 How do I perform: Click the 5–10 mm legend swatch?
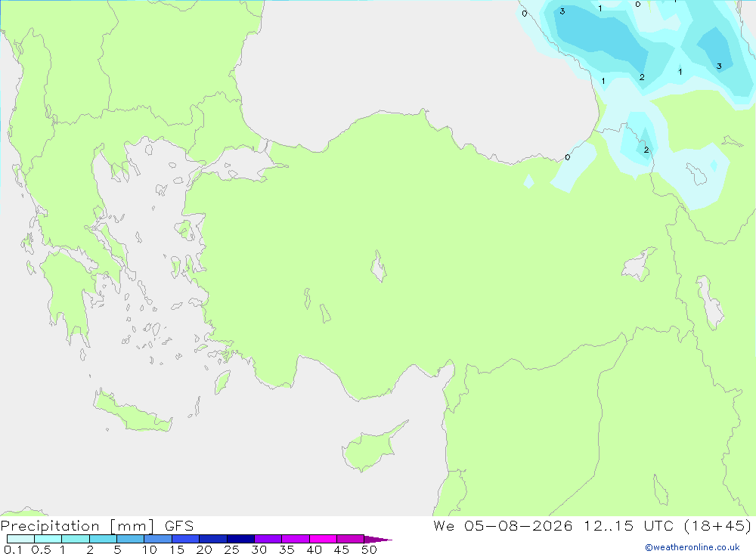click(131, 539)
